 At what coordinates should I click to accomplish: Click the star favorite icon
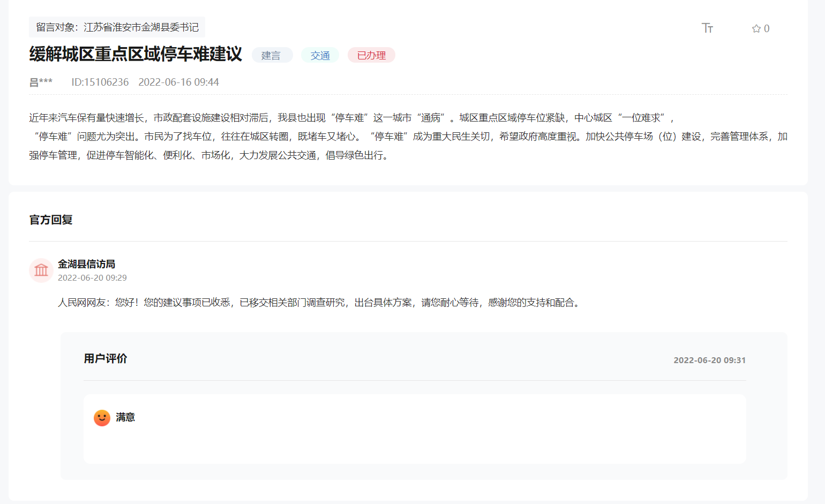click(x=756, y=29)
